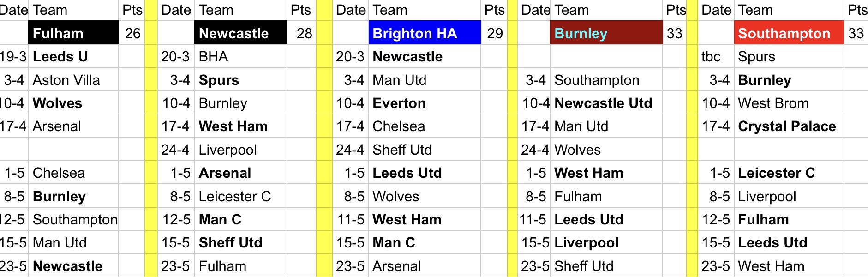Select Fulham's 26 points cell

pyautogui.click(x=132, y=33)
